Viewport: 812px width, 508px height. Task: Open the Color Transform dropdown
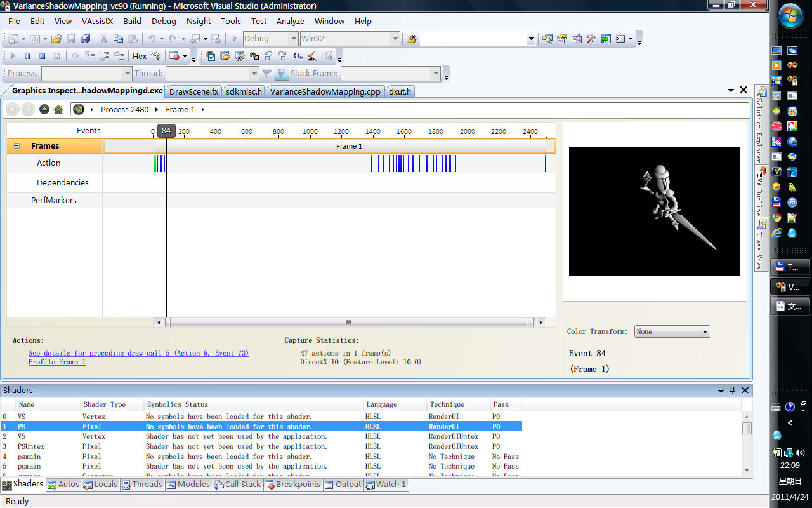click(x=672, y=331)
